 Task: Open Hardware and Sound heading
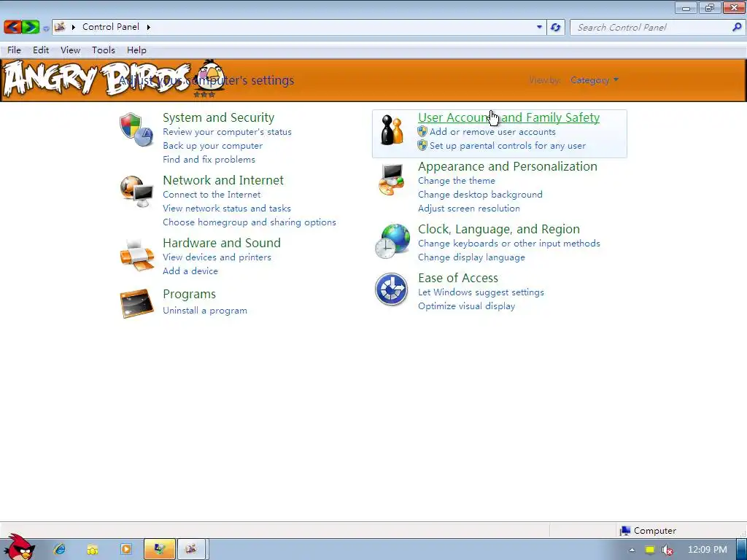[x=222, y=243]
